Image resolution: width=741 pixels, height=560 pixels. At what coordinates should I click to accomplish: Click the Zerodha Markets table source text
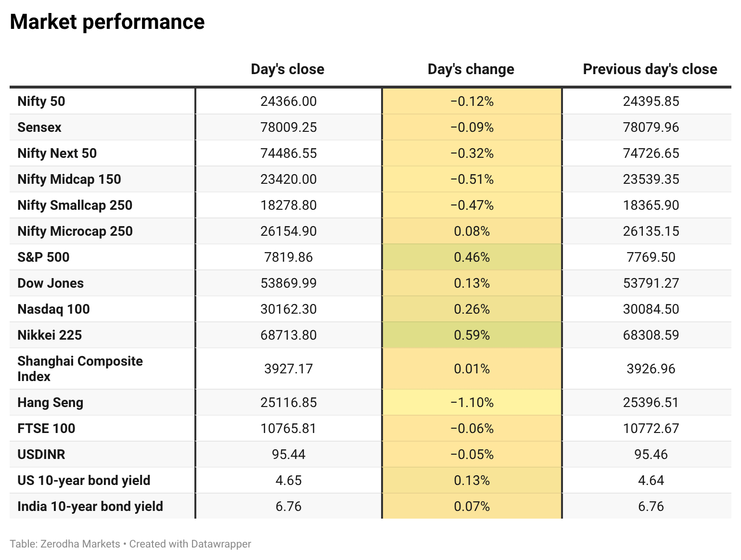(80, 544)
